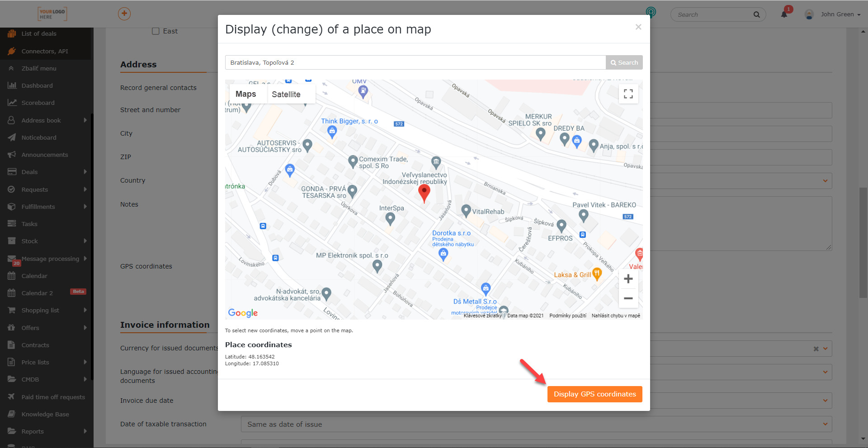The image size is (868, 448).
Task: Expand Shopping list submenu arrow
Action: 85,310
